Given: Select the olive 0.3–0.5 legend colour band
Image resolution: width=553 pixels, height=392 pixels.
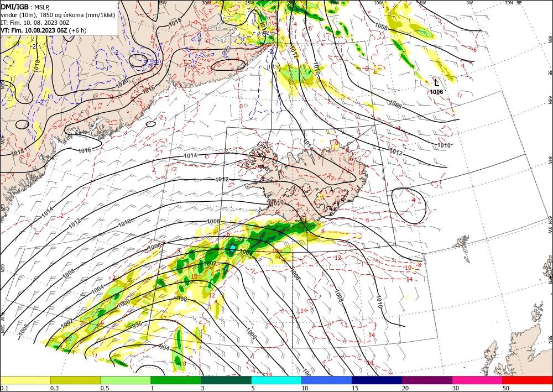Looking at the screenshot, I should (75, 380).
